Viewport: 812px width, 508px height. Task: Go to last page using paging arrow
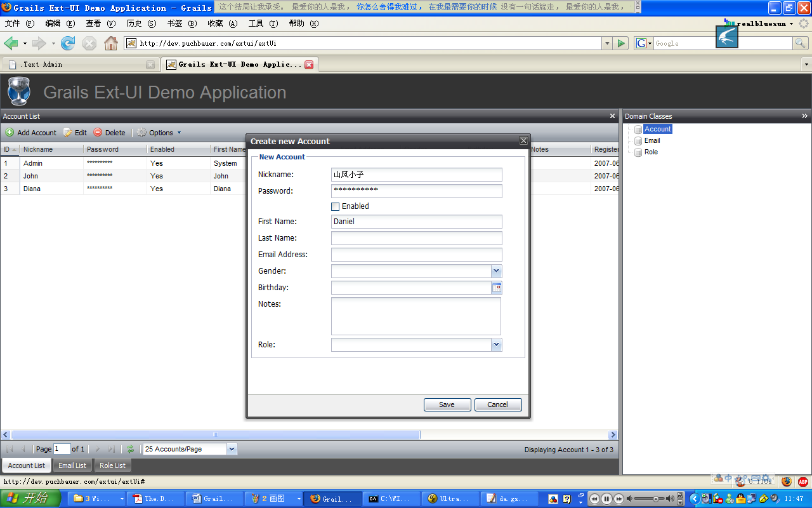click(112, 449)
